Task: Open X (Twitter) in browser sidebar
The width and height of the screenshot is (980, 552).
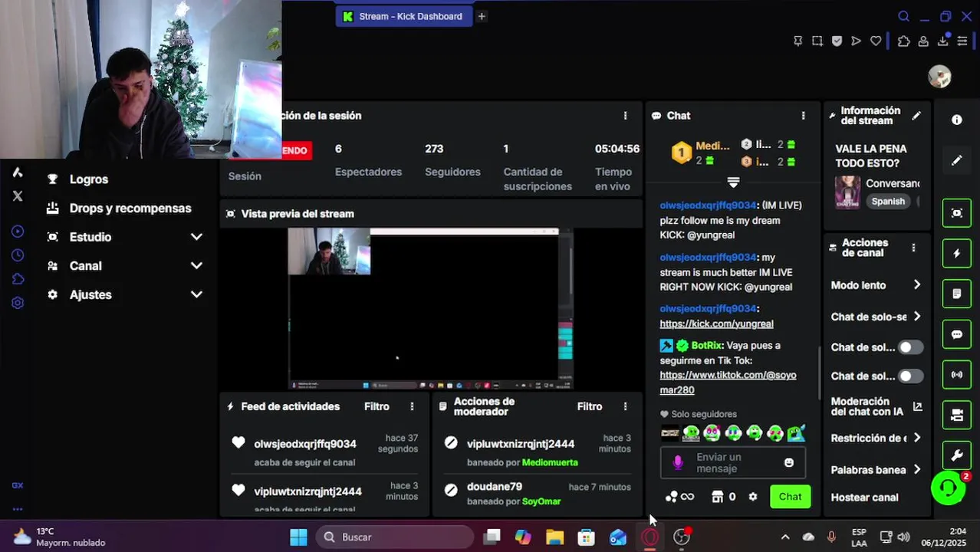Action: 18,196
